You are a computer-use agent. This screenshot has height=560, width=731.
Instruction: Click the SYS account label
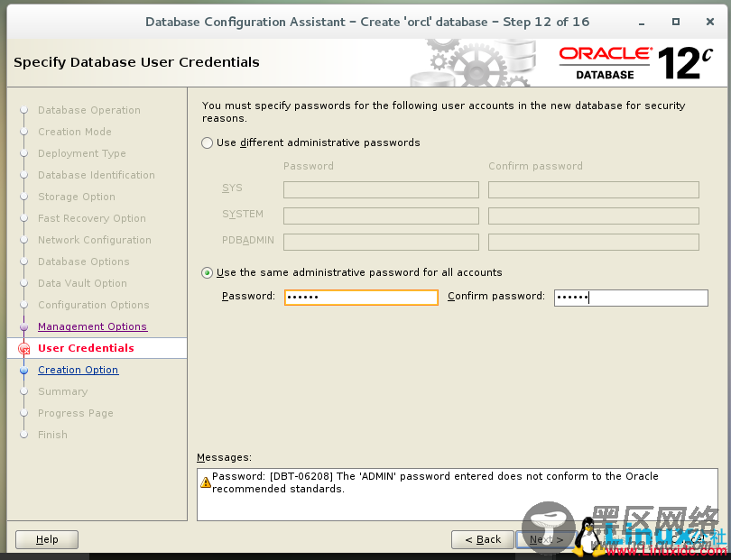coord(232,188)
